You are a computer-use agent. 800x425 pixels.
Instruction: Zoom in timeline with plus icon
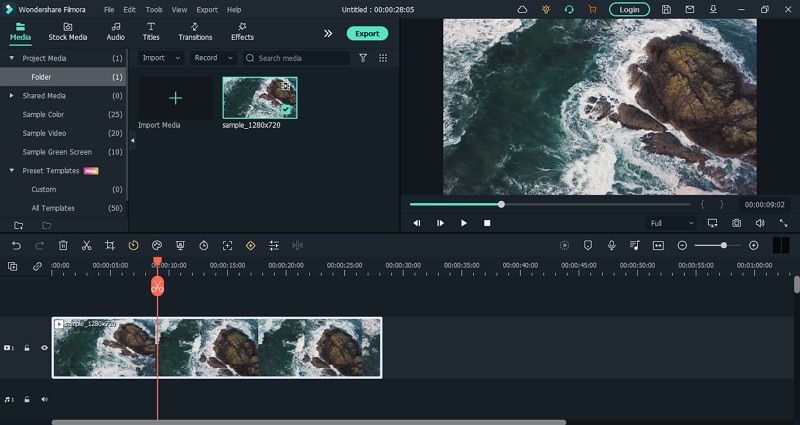(x=754, y=245)
